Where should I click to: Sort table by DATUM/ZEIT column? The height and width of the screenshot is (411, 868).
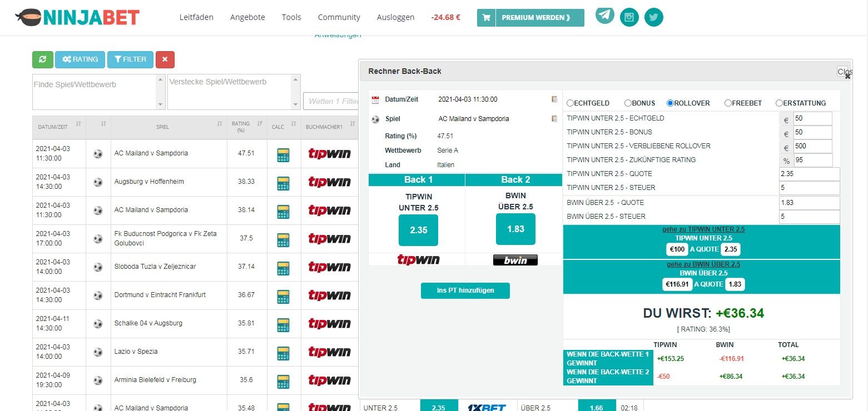(59, 127)
